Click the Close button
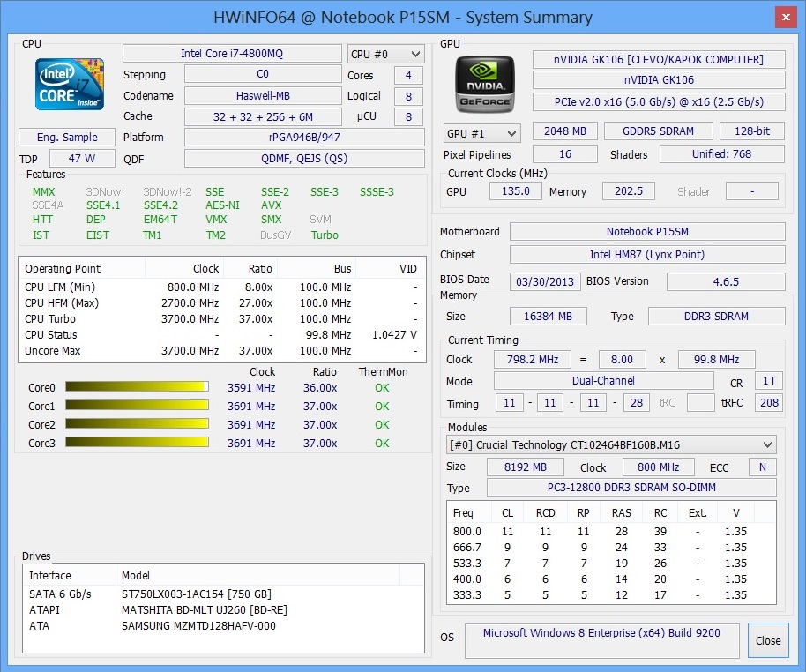The height and width of the screenshot is (672, 806). 768,640
